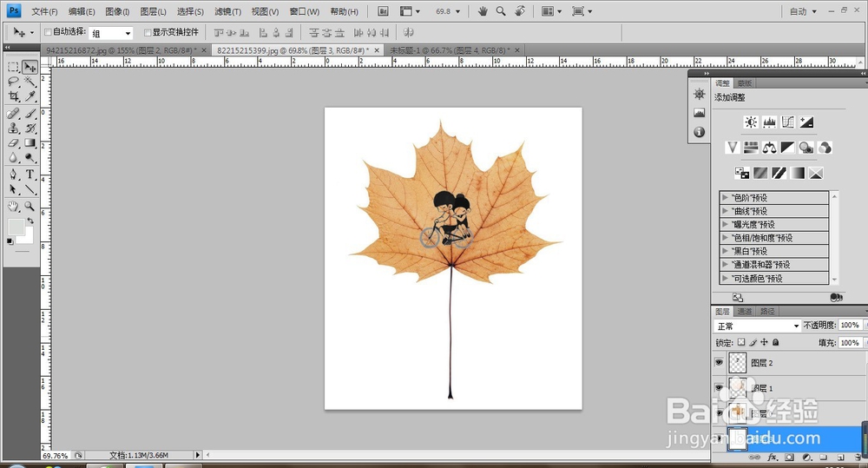Toggle lock image pixels brush icon
The height and width of the screenshot is (468, 868).
pos(753,342)
